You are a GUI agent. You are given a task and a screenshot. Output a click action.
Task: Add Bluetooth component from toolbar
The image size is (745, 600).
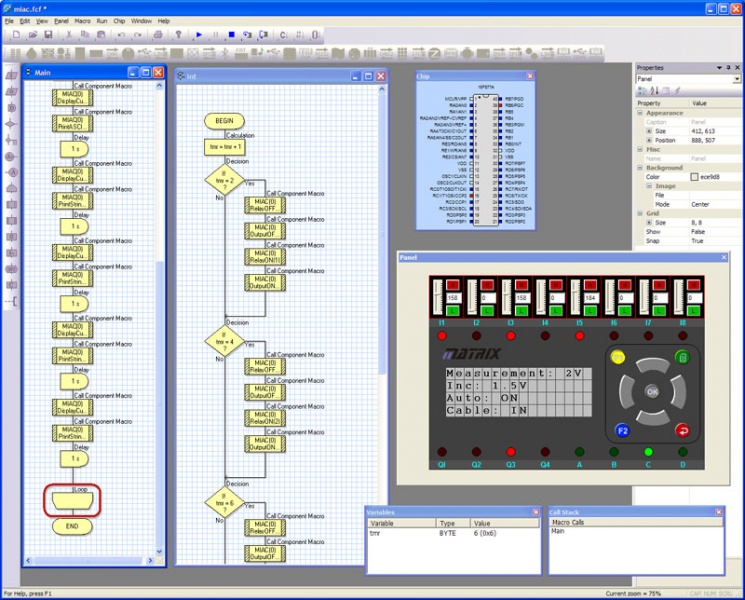click(225, 54)
